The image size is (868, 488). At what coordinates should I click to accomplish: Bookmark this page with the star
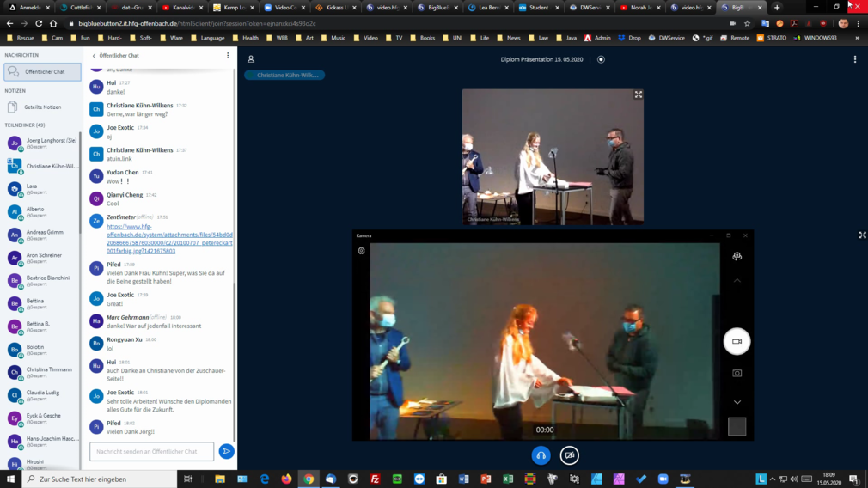(x=748, y=24)
